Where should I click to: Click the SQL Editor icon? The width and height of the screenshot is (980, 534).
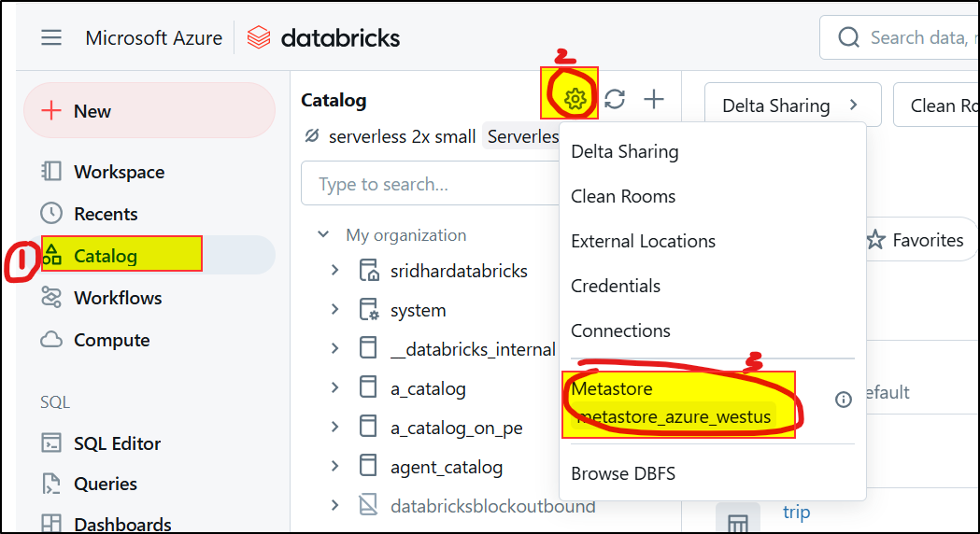[51, 443]
